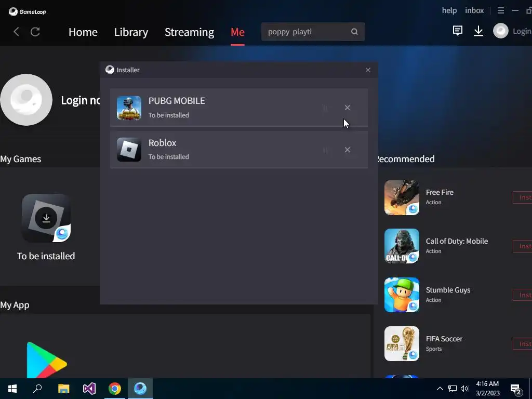This screenshot has width=532, height=399.
Task: Minimize the GameLoop window
Action: pyautogui.click(x=515, y=10)
